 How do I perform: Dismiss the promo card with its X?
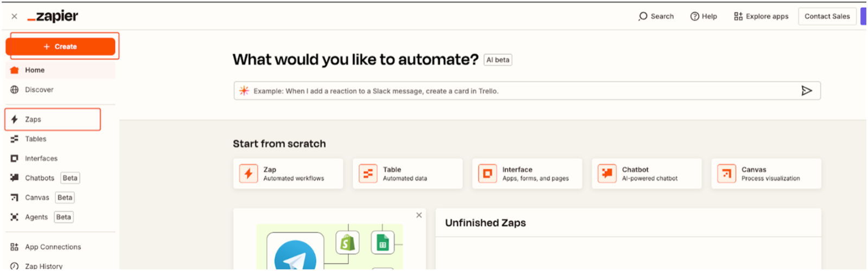pos(419,215)
